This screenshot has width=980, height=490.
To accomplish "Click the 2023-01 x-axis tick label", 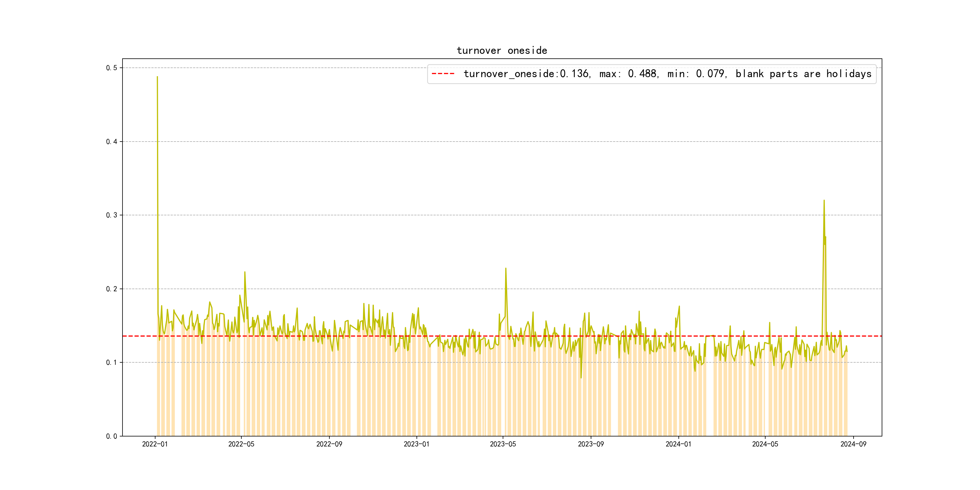I will (x=416, y=444).
